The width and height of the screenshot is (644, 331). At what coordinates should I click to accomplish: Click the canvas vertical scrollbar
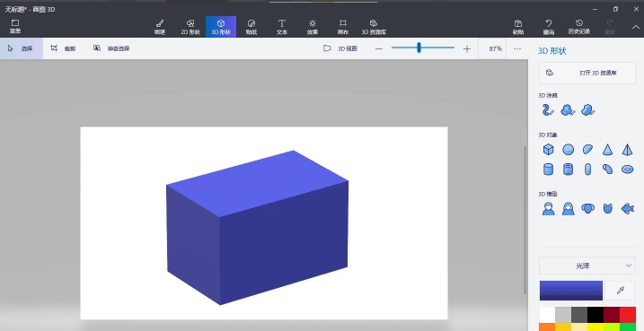[525, 220]
